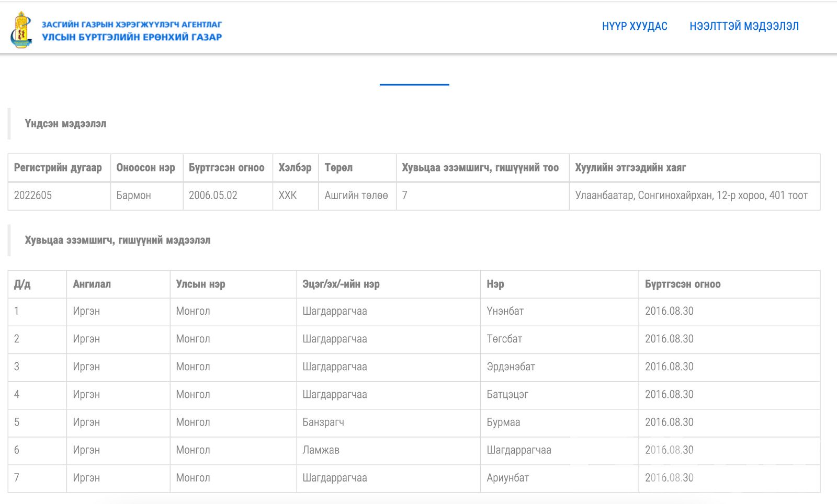Click the legal address Улаанбаатар cell
This screenshot has height=504, width=837.
pyautogui.click(x=691, y=196)
